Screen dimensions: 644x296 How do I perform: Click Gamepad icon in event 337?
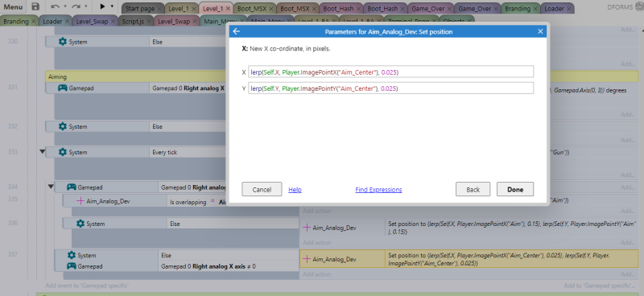[x=72, y=266]
